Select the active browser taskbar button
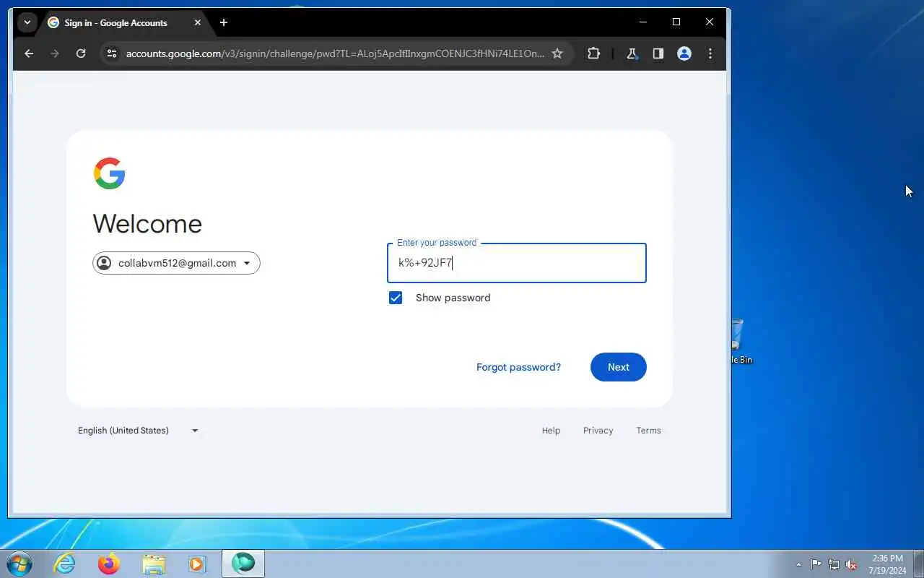The width and height of the screenshot is (924, 578). [x=243, y=564]
